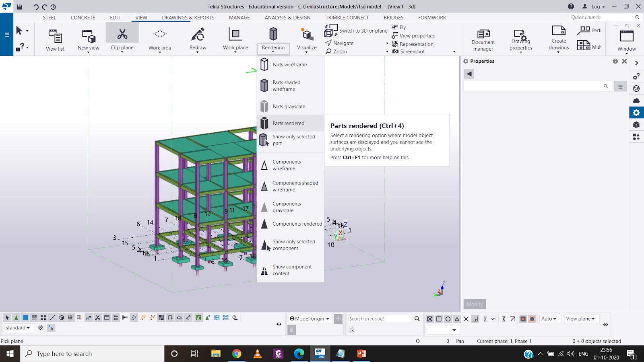The width and height of the screenshot is (644, 362).
Task: Click the globe icon in the side pane
Action: click(636, 88)
